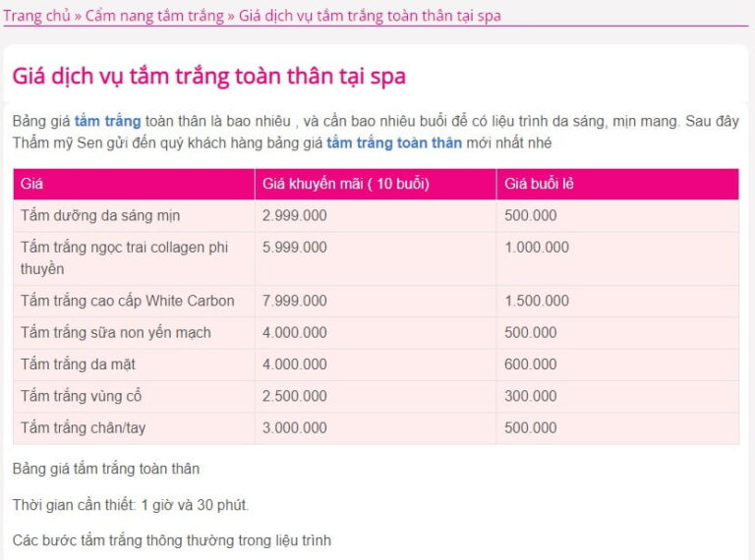Click 'Tắm trắng cao cấp White Carbon' cell
This screenshot has width=755, height=560.
[128, 301]
